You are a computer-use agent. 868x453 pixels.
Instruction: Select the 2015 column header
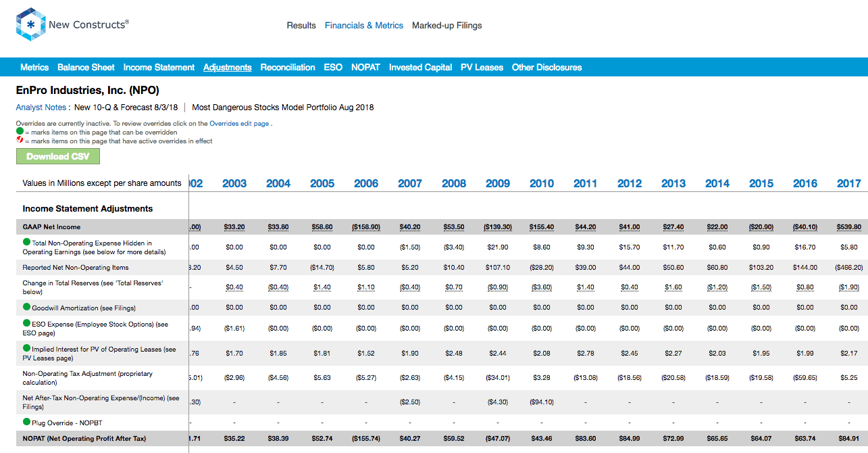(761, 184)
